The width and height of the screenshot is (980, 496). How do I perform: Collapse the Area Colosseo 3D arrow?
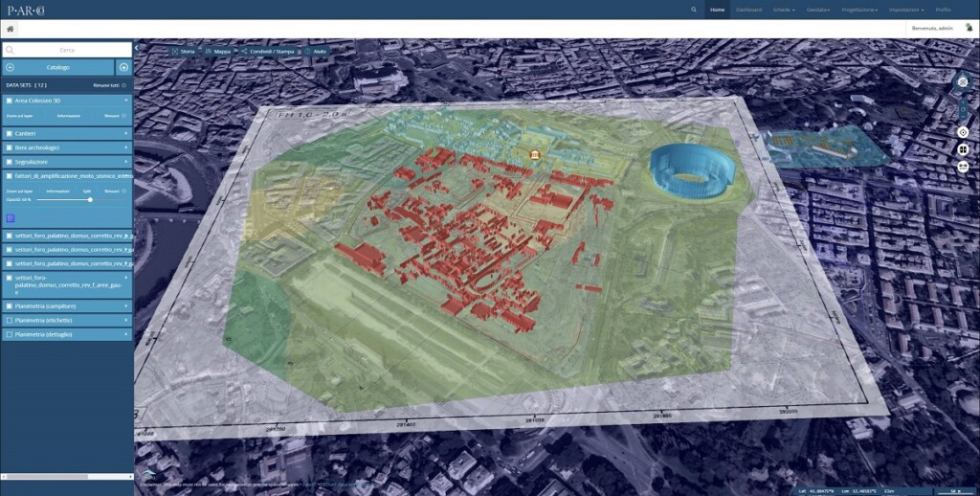pyautogui.click(x=126, y=101)
